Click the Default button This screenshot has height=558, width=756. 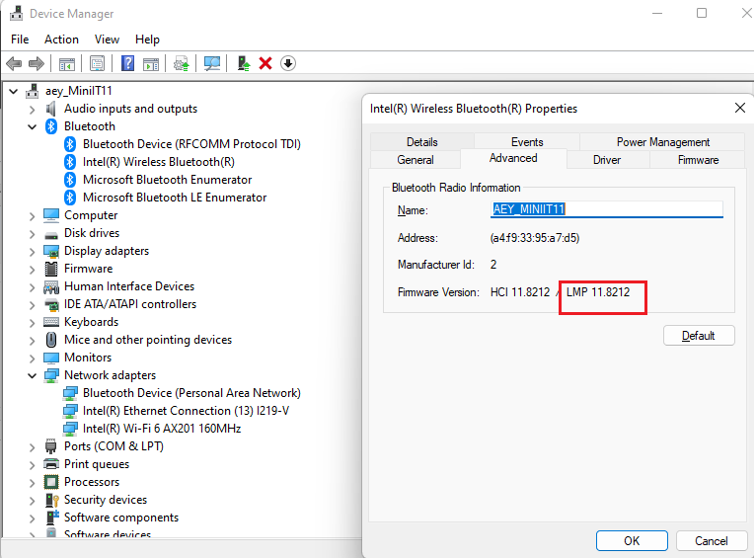(x=699, y=335)
